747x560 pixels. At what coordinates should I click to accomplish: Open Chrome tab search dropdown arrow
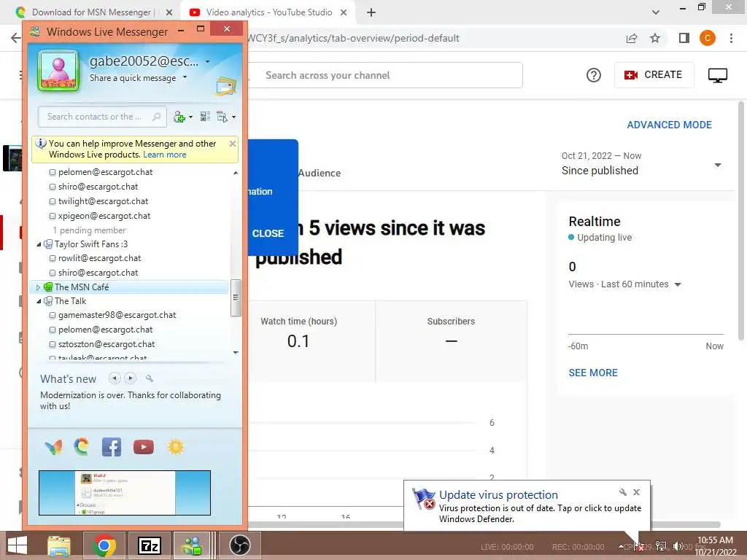coord(656,12)
